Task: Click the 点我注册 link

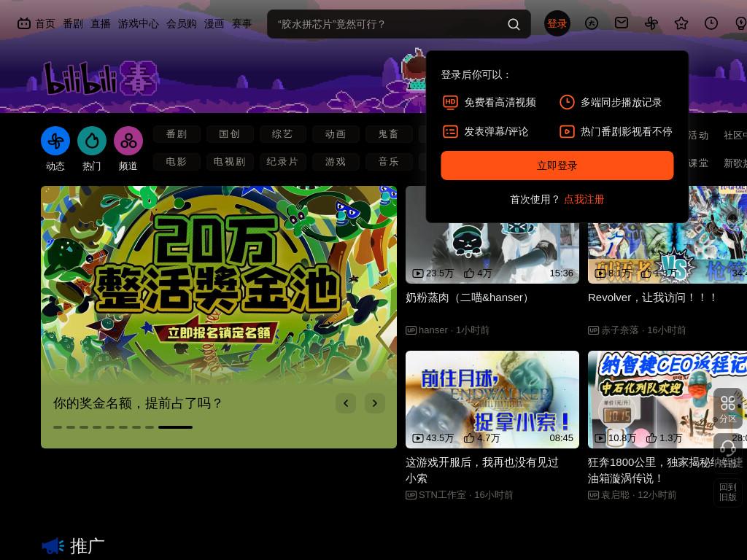Action: pyautogui.click(x=584, y=200)
